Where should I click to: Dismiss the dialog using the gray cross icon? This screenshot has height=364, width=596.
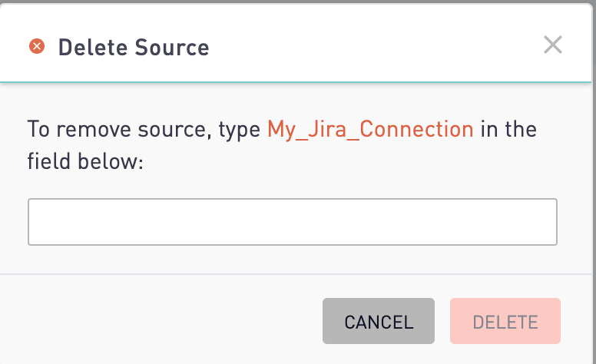coord(553,45)
